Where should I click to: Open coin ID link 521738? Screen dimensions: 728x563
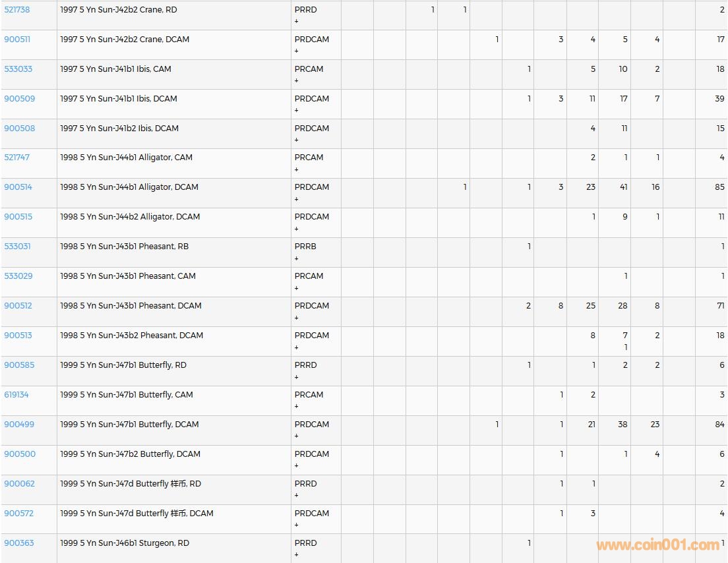point(17,10)
